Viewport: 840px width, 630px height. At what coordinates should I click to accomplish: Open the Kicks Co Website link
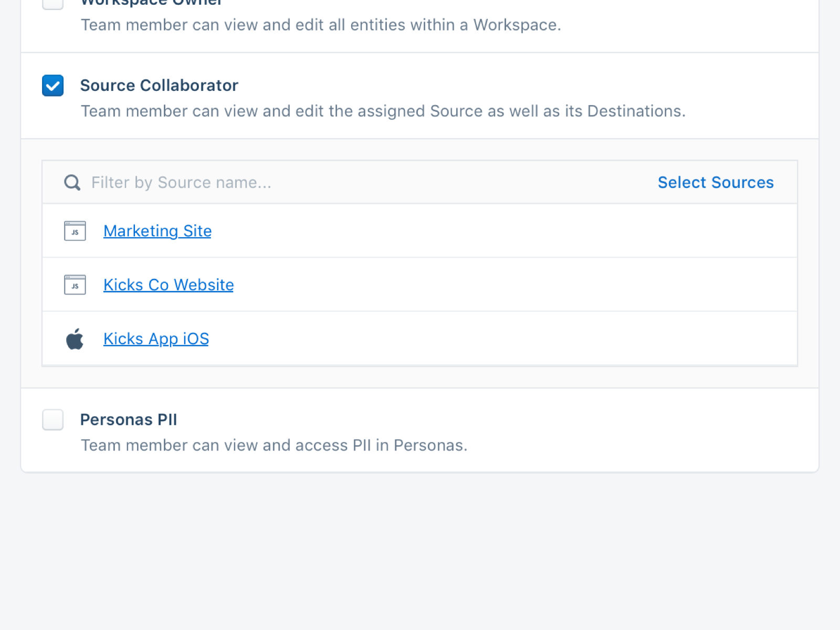point(169,285)
